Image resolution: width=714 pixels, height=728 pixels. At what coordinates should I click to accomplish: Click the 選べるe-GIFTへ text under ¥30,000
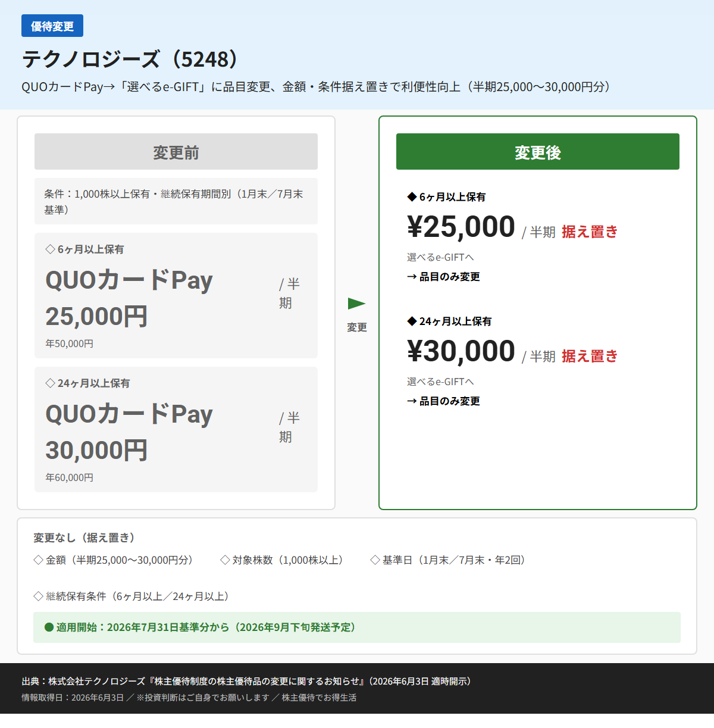tap(440, 382)
